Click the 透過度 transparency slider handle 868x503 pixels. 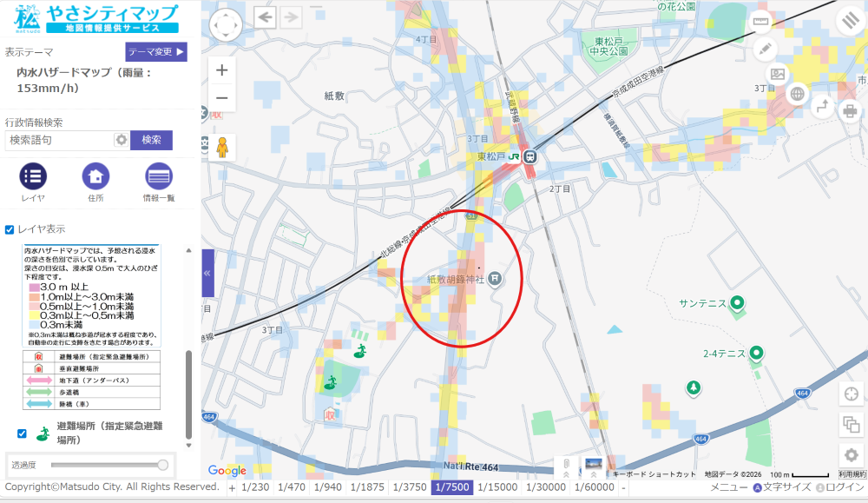point(163,465)
